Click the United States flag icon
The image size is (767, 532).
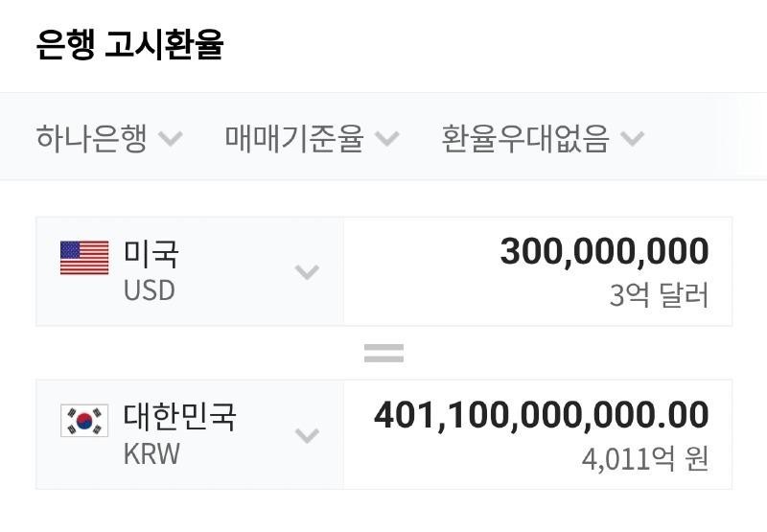coord(84,258)
